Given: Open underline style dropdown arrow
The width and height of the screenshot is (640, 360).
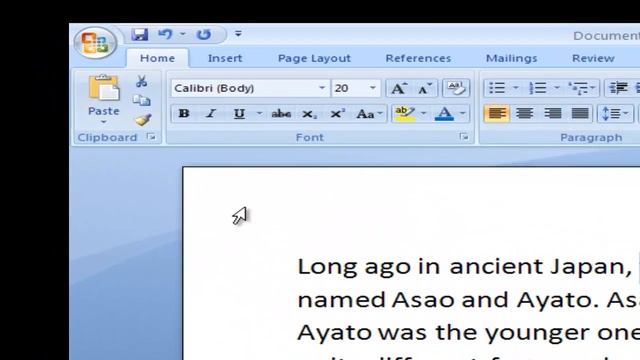Looking at the screenshot, I should click(259, 113).
